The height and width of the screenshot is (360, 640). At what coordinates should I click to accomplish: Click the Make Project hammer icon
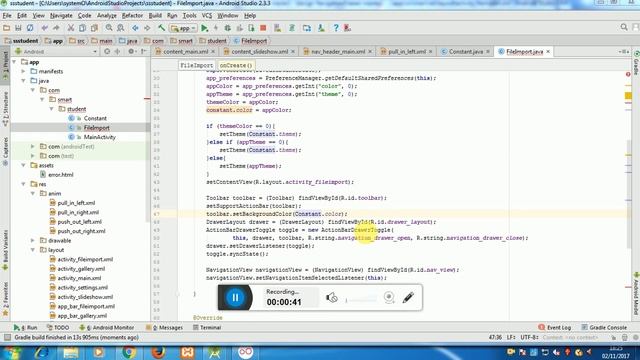click(162, 28)
